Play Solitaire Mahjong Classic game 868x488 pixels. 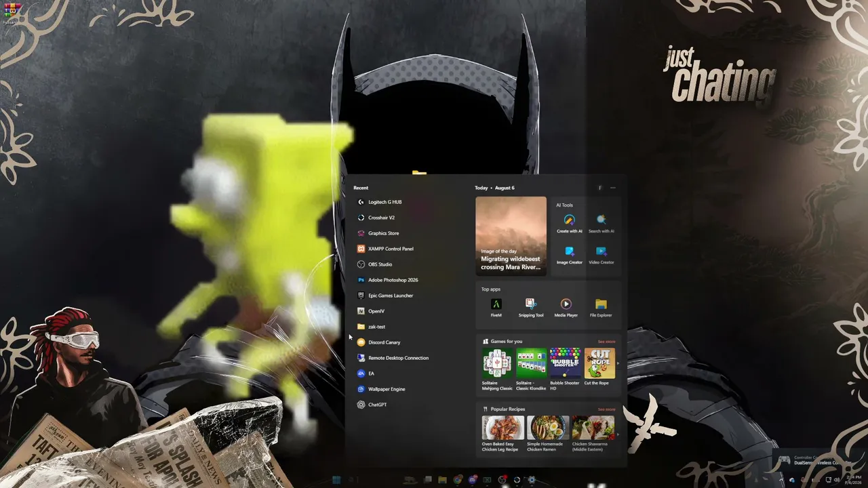(497, 369)
